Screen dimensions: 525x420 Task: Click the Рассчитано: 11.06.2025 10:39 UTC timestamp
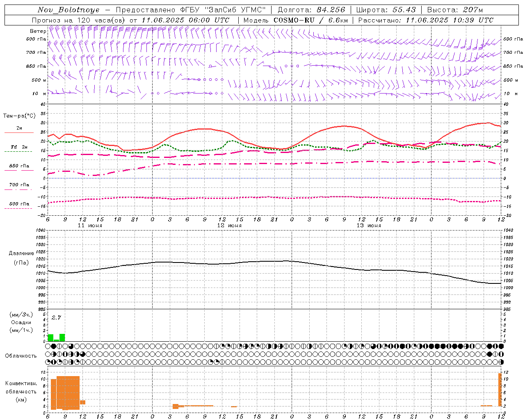[426, 20]
